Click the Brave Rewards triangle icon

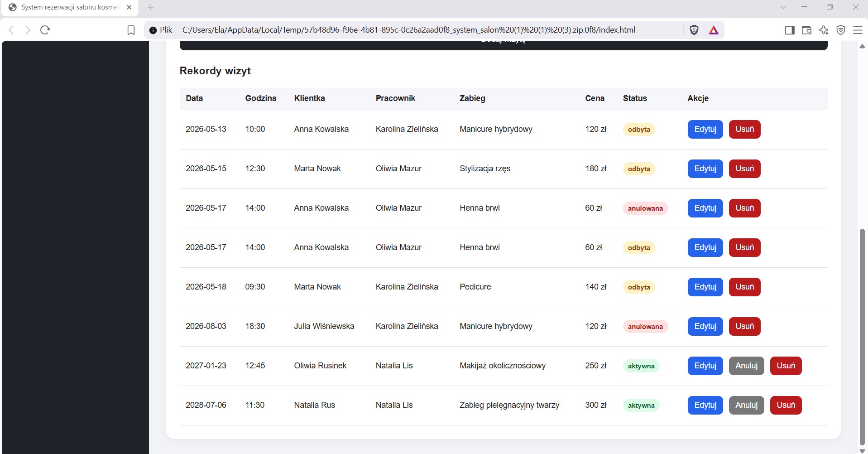point(714,30)
